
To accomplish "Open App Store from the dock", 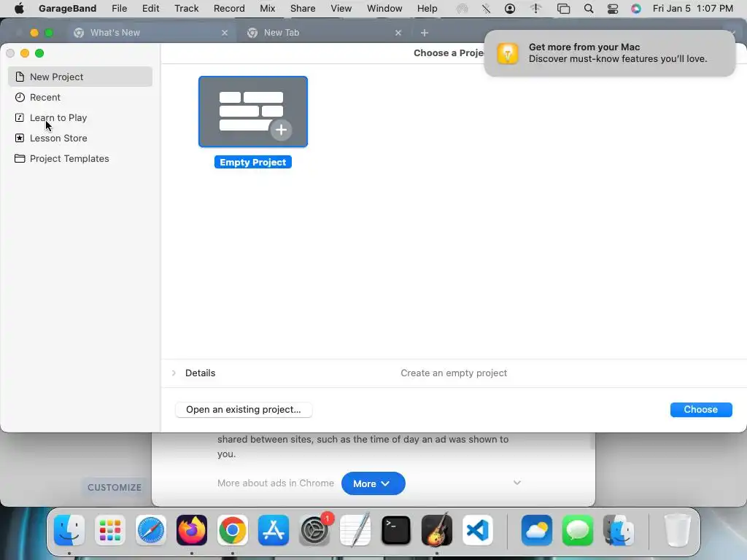I will point(274,530).
